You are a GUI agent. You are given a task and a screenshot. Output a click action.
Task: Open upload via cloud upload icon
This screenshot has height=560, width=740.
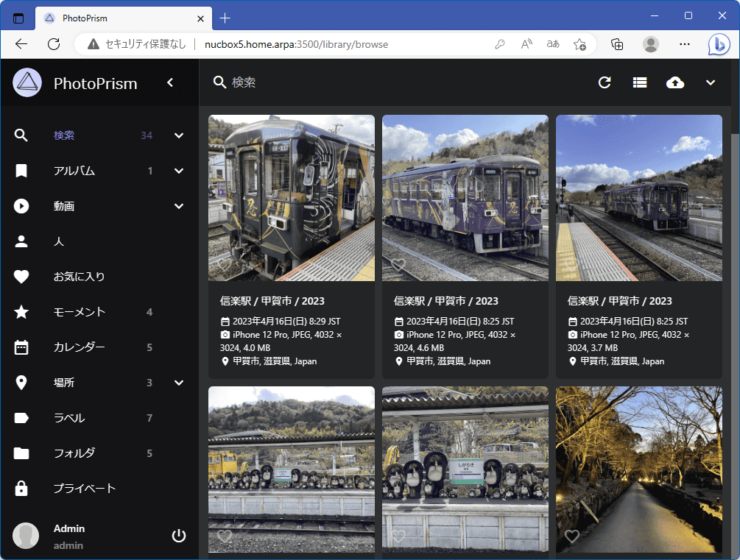coord(675,82)
